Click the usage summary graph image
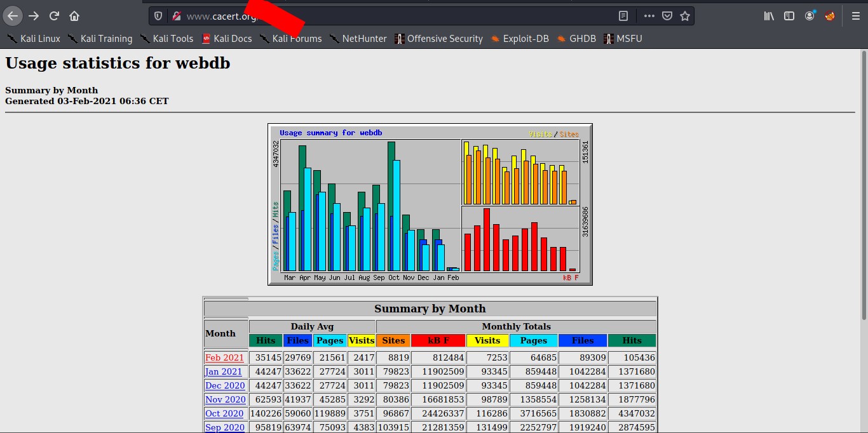Image resolution: width=868 pixels, height=433 pixels. (430, 204)
